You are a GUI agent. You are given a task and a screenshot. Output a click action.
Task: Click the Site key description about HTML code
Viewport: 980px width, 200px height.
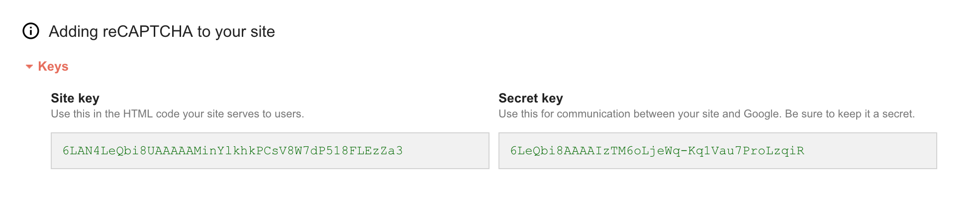pyautogui.click(x=177, y=114)
